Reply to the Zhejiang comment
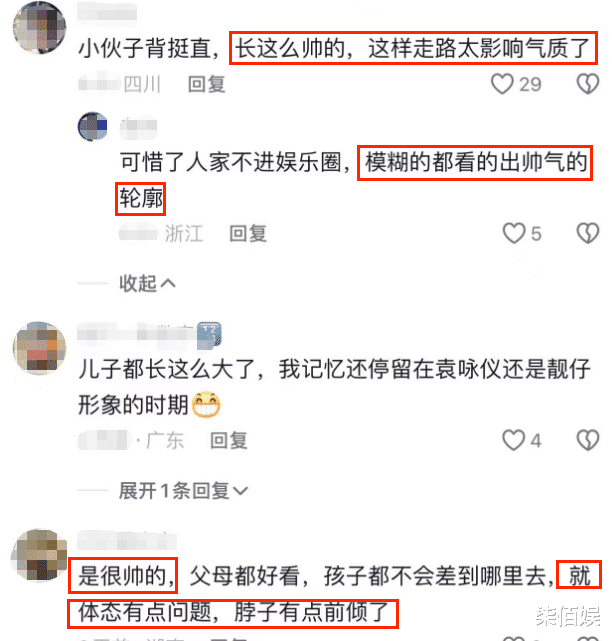 pos(248,234)
